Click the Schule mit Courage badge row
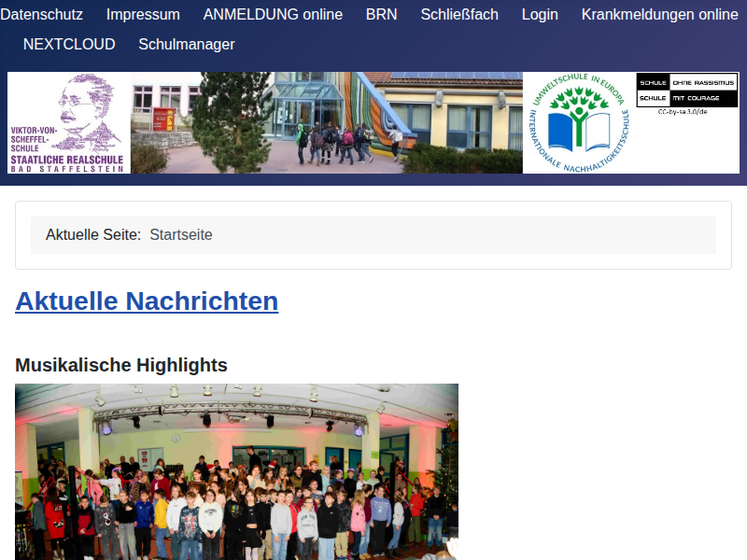 687,98
